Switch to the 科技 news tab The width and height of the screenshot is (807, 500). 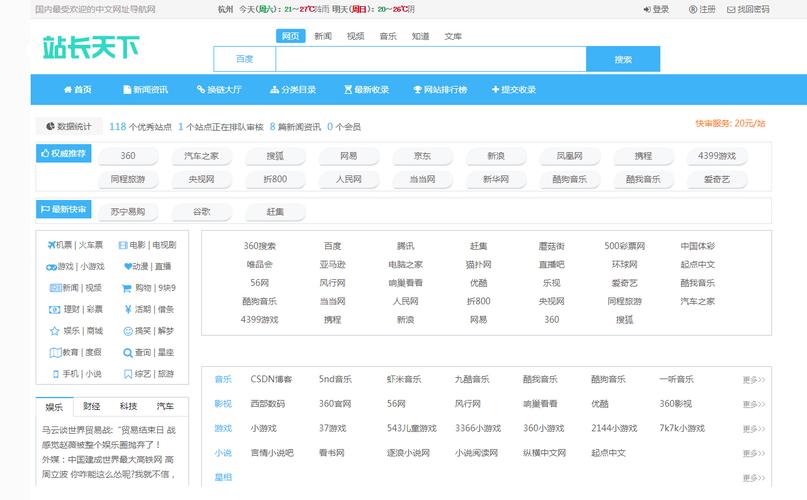(x=128, y=406)
